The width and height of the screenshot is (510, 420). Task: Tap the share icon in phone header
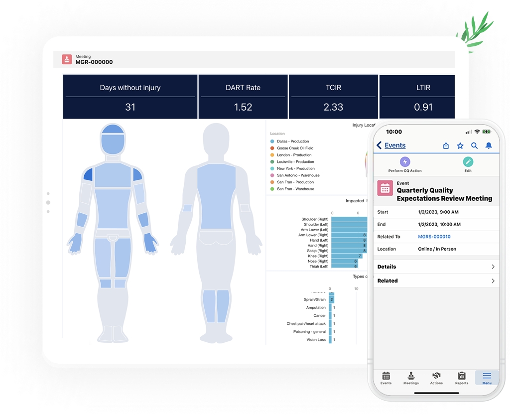coord(446,145)
